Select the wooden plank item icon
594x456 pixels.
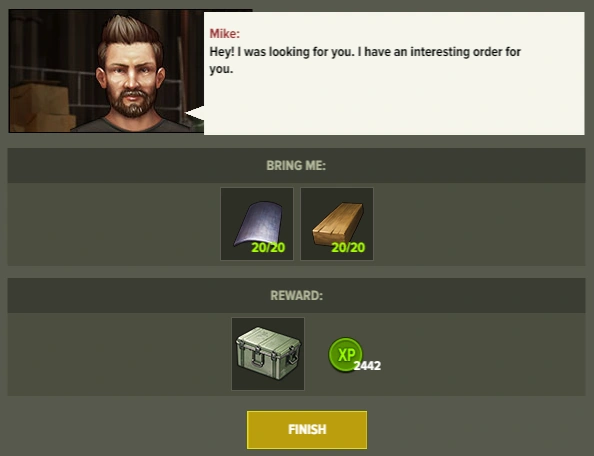(x=337, y=224)
